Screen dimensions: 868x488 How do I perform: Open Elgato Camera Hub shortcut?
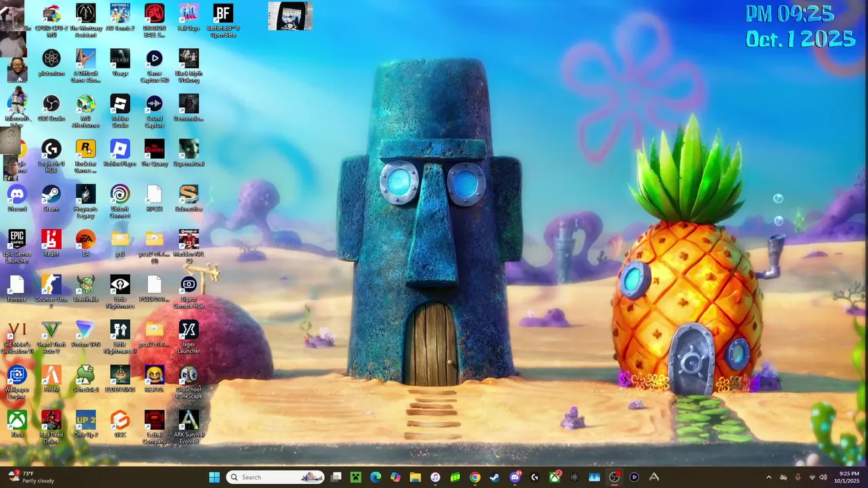click(x=189, y=291)
